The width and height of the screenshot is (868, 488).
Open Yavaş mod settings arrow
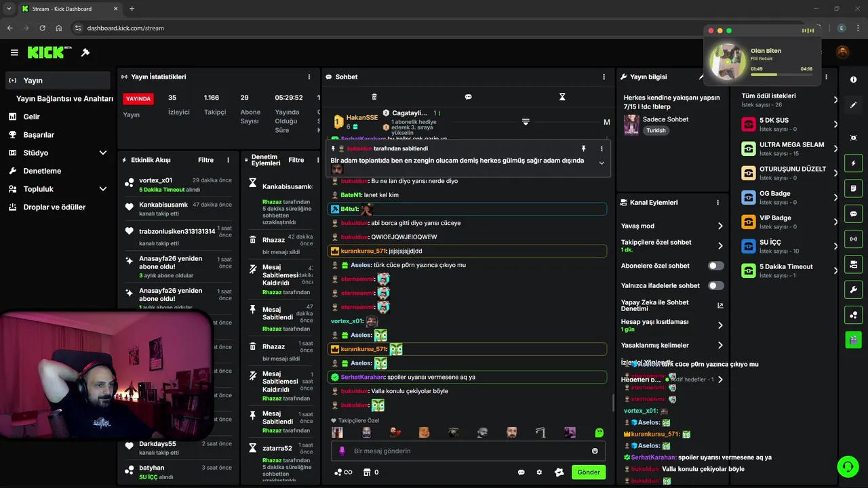click(x=720, y=226)
